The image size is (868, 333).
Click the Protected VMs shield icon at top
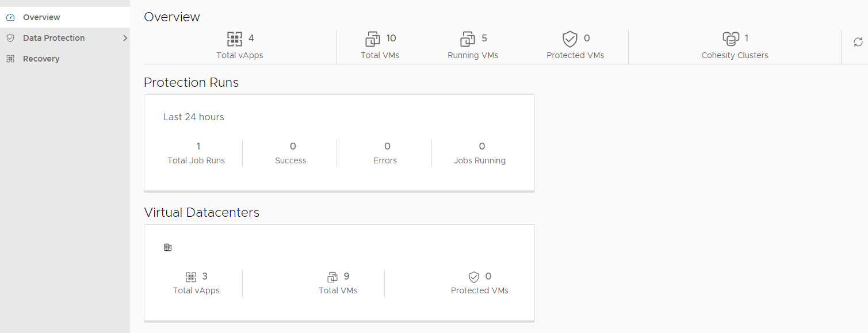click(x=569, y=39)
